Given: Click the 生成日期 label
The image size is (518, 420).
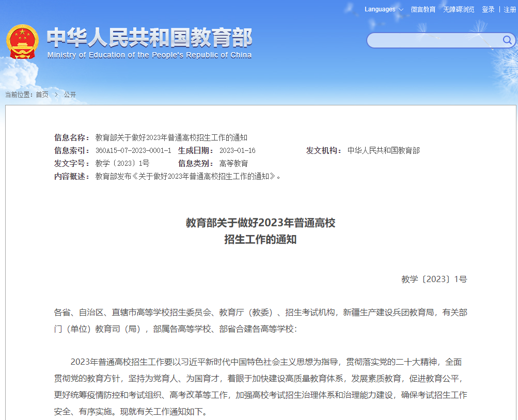Looking at the screenshot, I should click(196, 151).
